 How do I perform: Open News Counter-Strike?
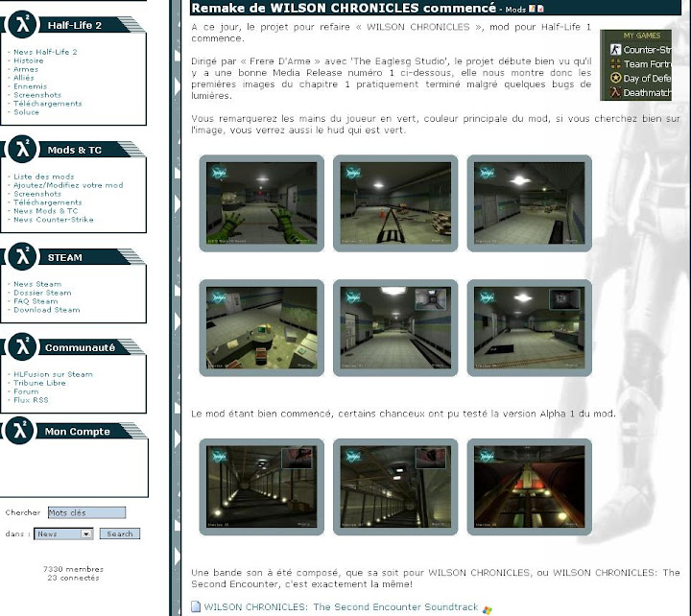(x=54, y=220)
